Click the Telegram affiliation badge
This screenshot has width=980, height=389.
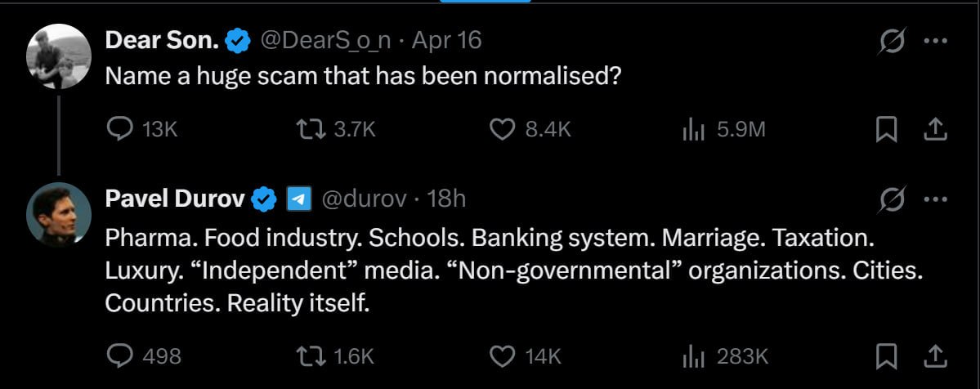[299, 199]
